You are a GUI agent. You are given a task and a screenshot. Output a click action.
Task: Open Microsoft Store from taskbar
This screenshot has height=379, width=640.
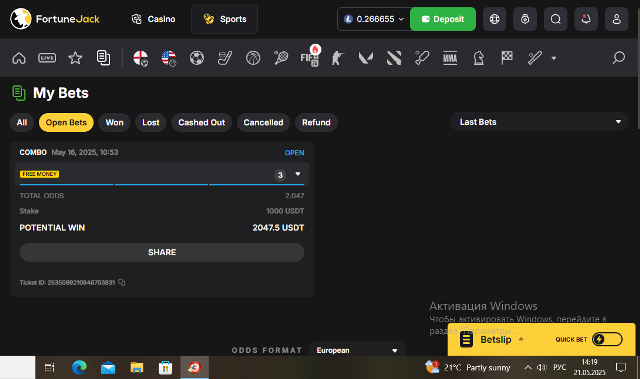pos(165,368)
